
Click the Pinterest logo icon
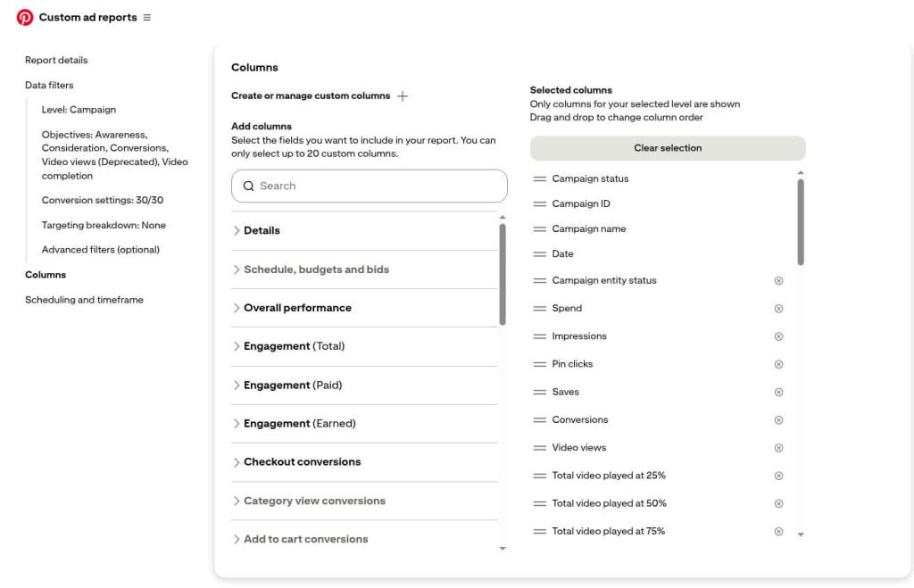click(24, 16)
